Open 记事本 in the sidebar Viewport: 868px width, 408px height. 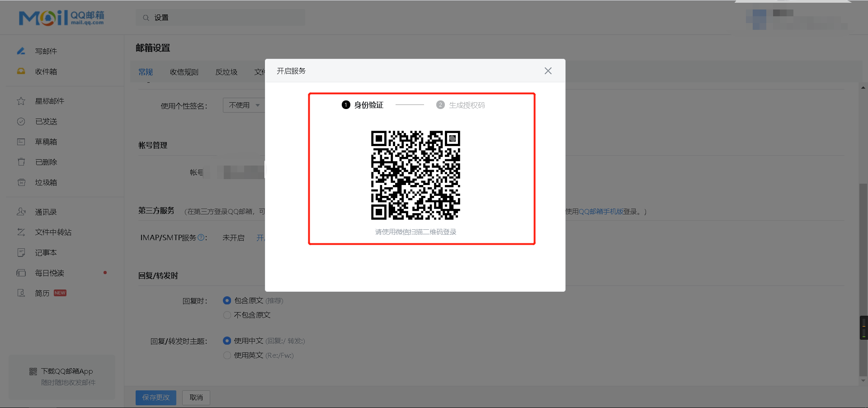[x=46, y=252]
